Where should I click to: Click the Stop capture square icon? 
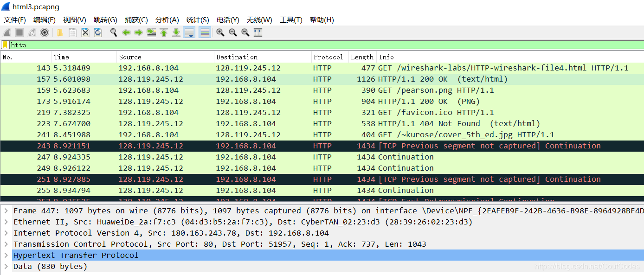19,32
